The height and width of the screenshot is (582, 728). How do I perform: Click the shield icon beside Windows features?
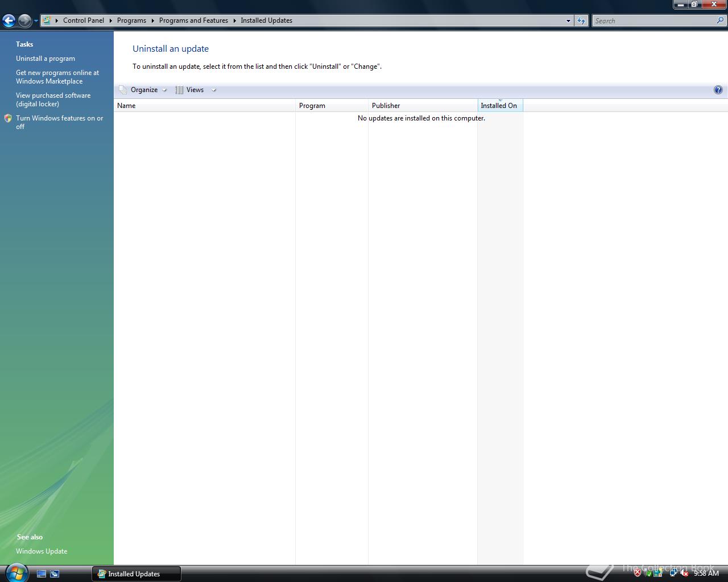pyautogui.click(x=8, y=118)
